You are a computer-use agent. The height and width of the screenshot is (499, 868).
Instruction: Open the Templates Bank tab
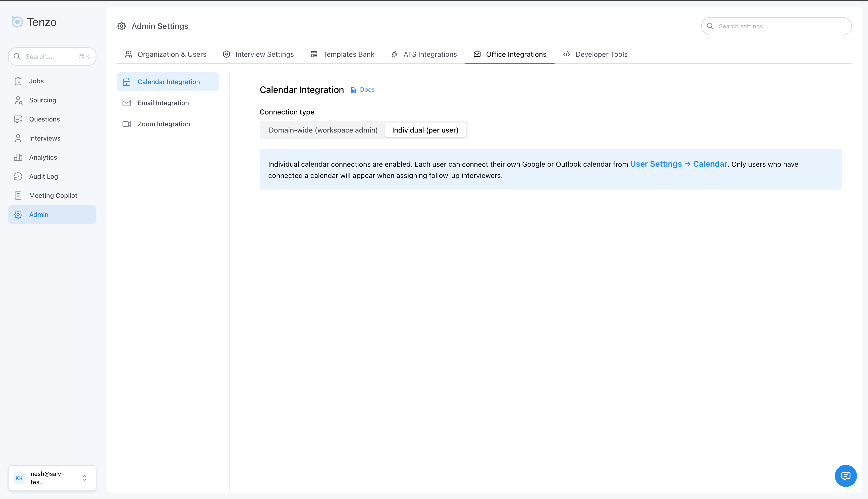[x=342, y=54]
